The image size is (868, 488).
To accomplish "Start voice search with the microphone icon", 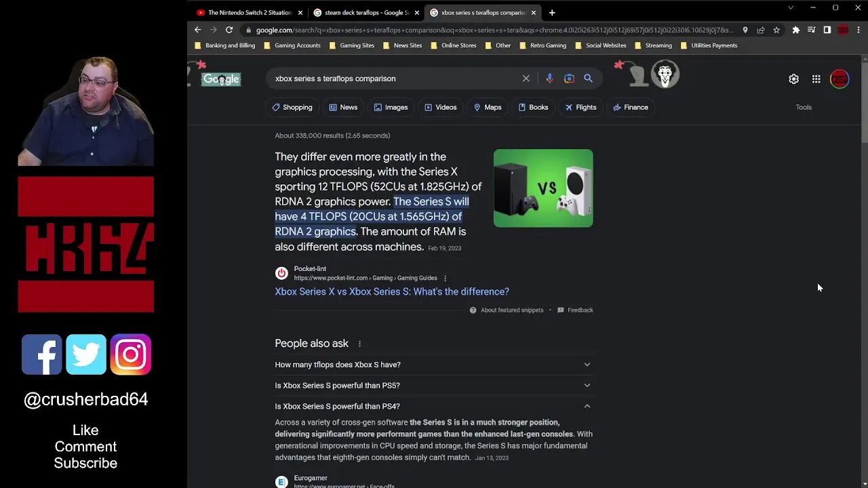I will (x=549, y=79).
